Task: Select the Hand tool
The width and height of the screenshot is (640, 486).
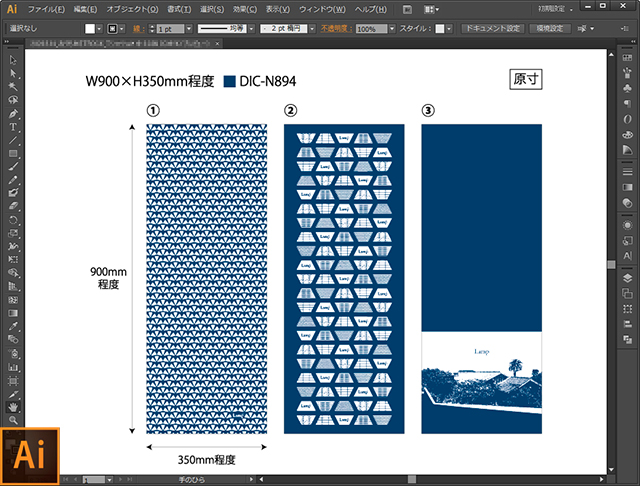Action: [14, 407]
